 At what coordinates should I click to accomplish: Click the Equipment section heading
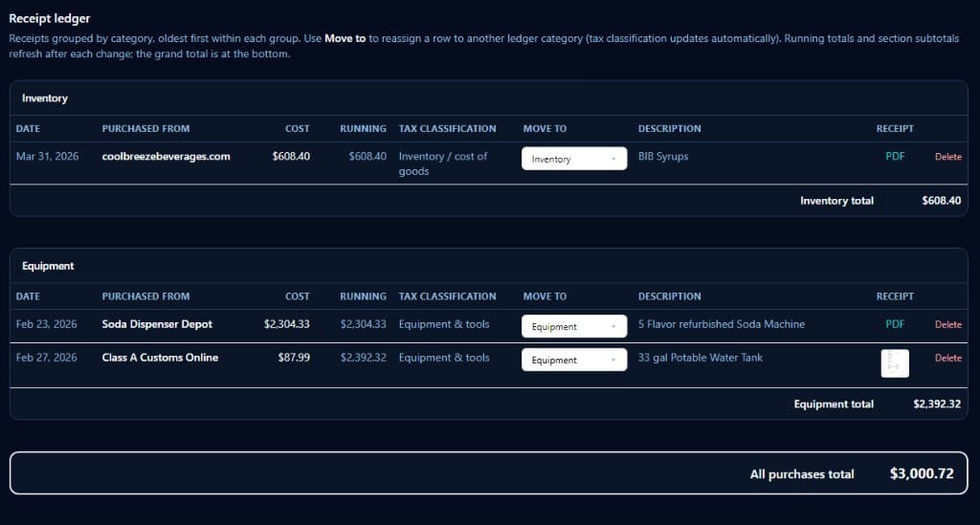pos(48,267)
